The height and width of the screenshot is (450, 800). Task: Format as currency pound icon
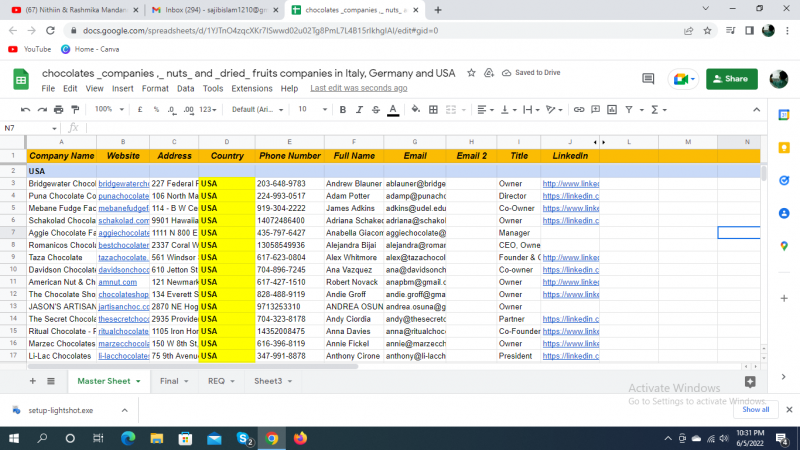point(140,110)
